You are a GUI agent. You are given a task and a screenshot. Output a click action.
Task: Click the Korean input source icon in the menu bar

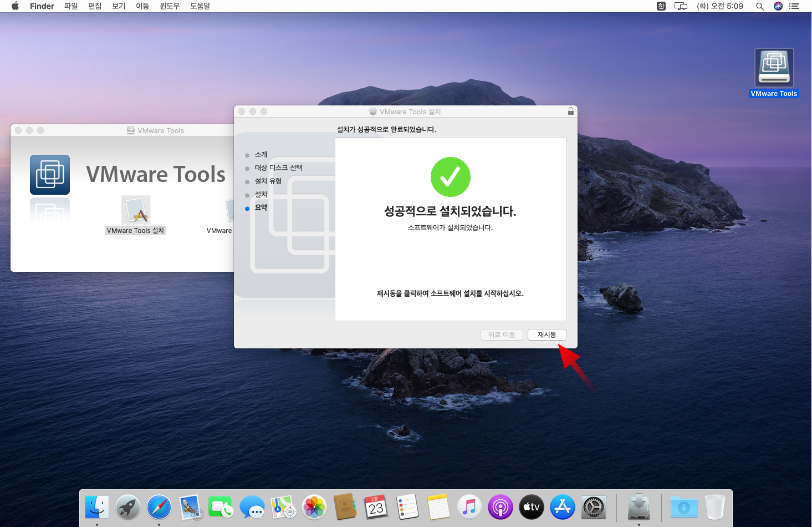(x=661, y=6)
